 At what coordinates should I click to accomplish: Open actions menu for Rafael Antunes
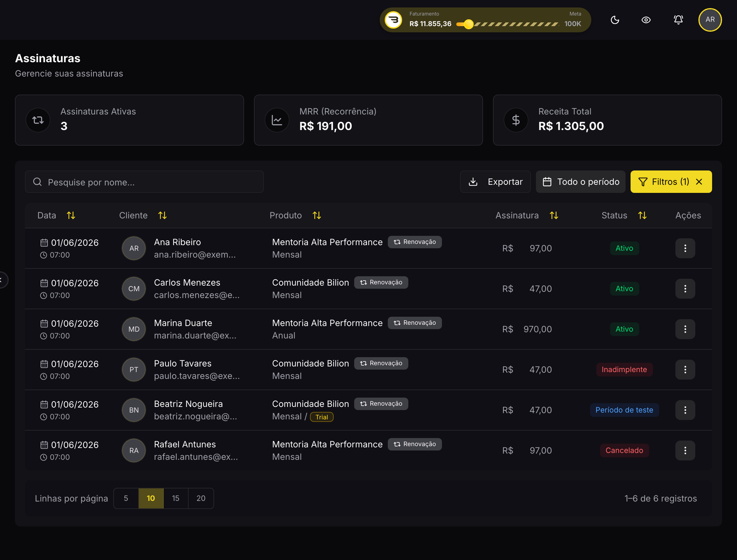pyautogui.click(x=685, y=451)
